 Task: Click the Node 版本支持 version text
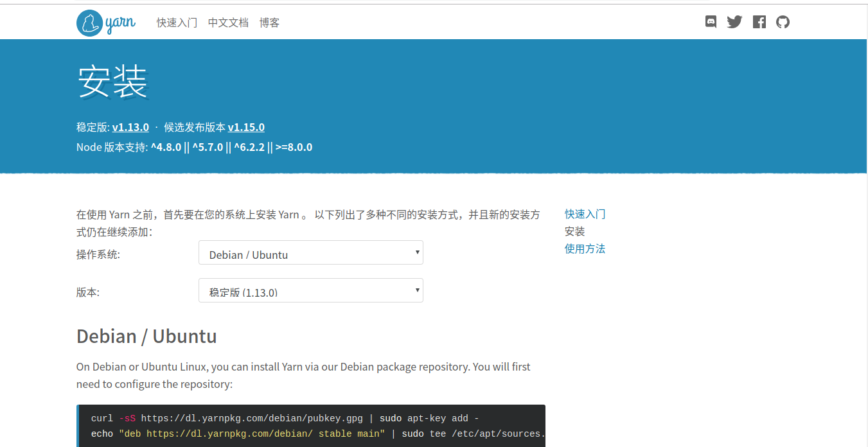(x=194, y=147)
